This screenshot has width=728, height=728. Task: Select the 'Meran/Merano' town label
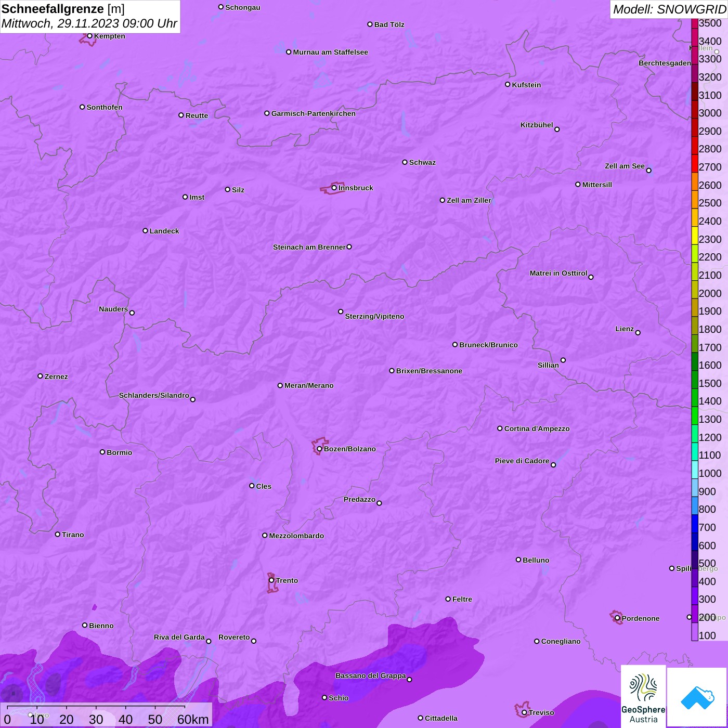[309, 385]
